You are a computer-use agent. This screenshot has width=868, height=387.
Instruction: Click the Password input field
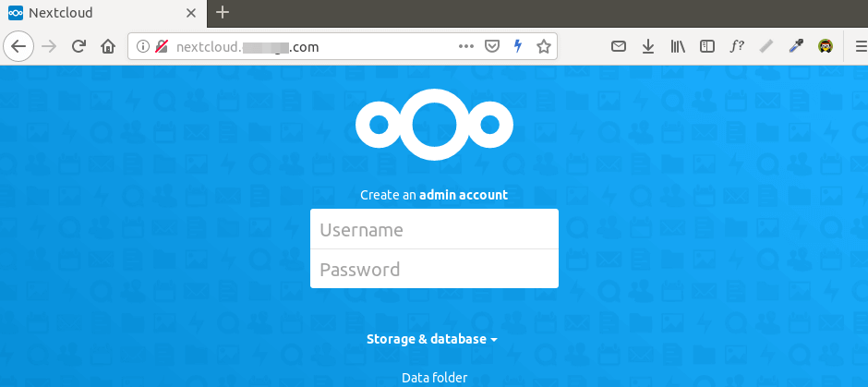click(x=434, y=269)
